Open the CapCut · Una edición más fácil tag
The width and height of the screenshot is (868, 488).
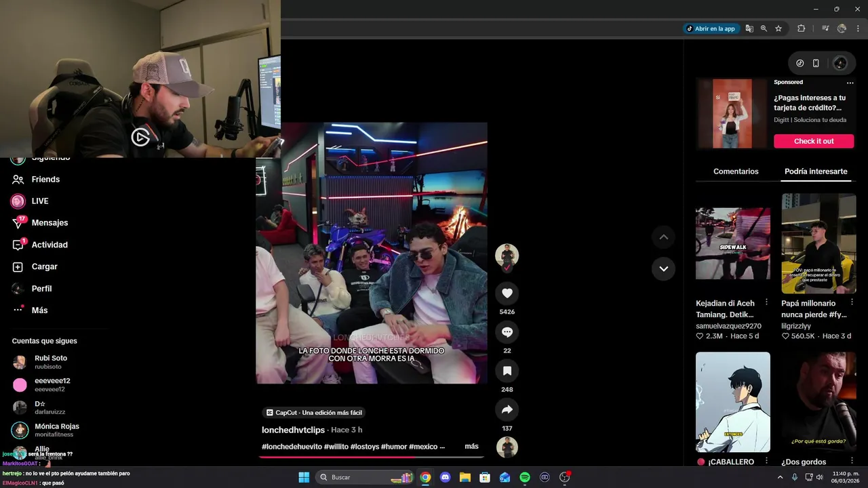tap(314, 412)
